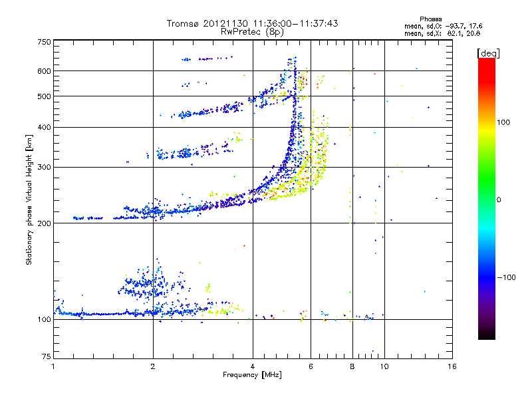Click the 'Frequency [MHz]' axis label
Screen dimensions: 532x399
click(252, 375)
